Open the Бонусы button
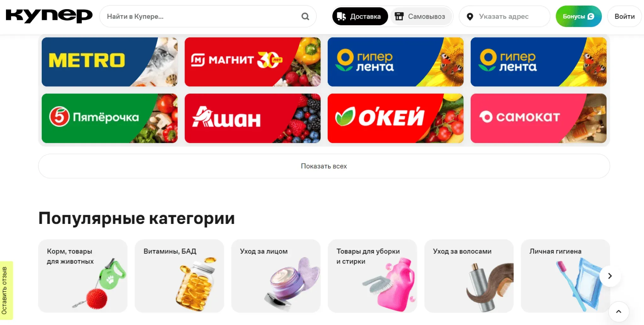Viewport: 644px width, 325px height. [x=579, y=16]
